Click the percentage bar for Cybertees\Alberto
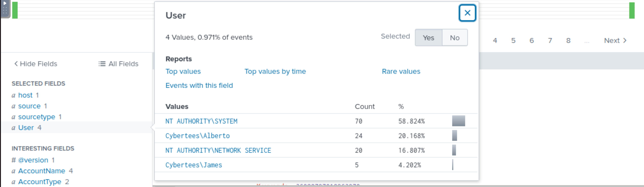The width and height of the screenshot is (644, 187). coord(455,136)
